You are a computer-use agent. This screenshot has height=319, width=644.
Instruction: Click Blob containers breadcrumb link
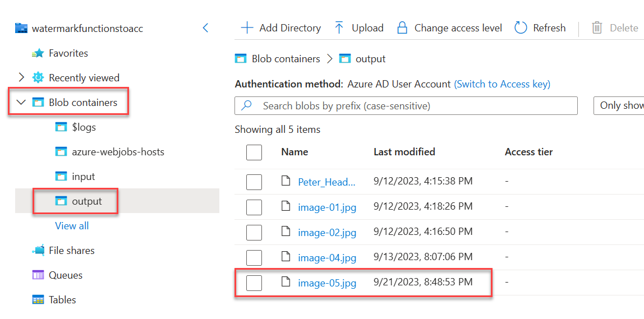pyautogui.click(x=286, y=59)
